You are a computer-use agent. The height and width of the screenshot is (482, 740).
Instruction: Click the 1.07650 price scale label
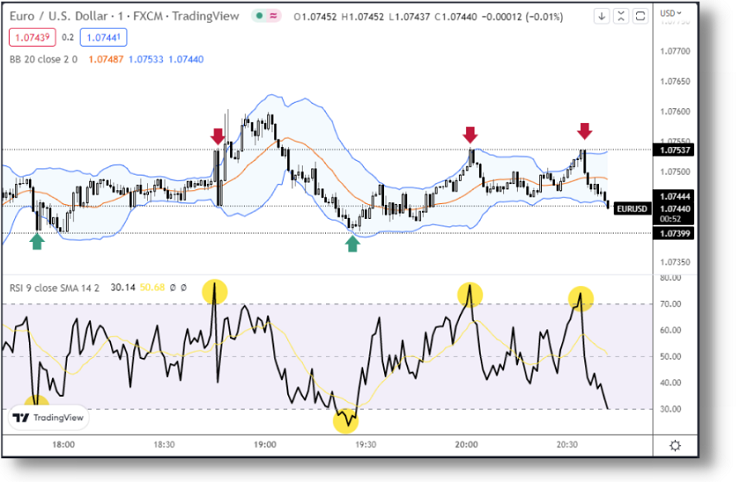[x=674, y=81]
